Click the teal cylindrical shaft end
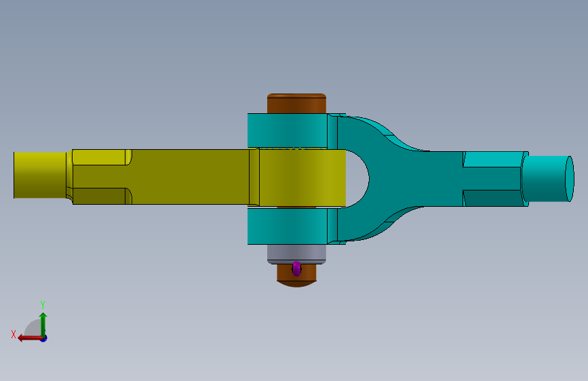Image resolution: width=588 pixels, height=381 pixels. [547, 179]
